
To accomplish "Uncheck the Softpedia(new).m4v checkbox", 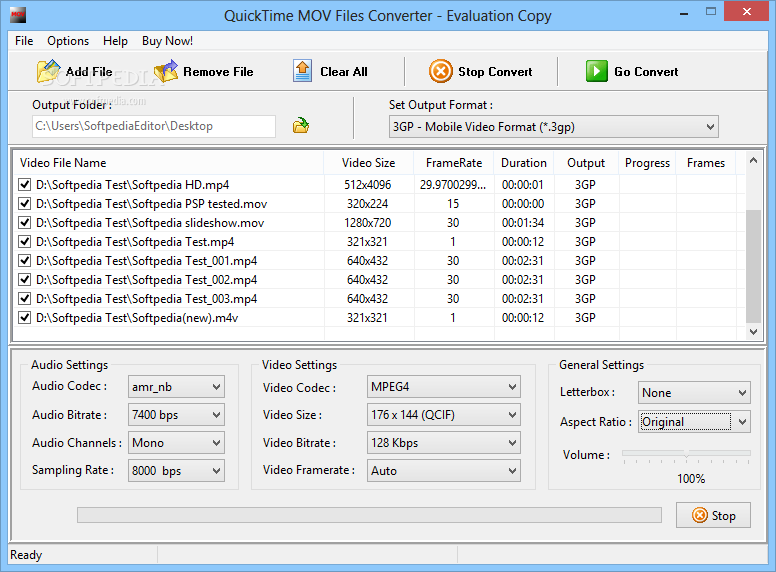I will (x=24, y=318).
